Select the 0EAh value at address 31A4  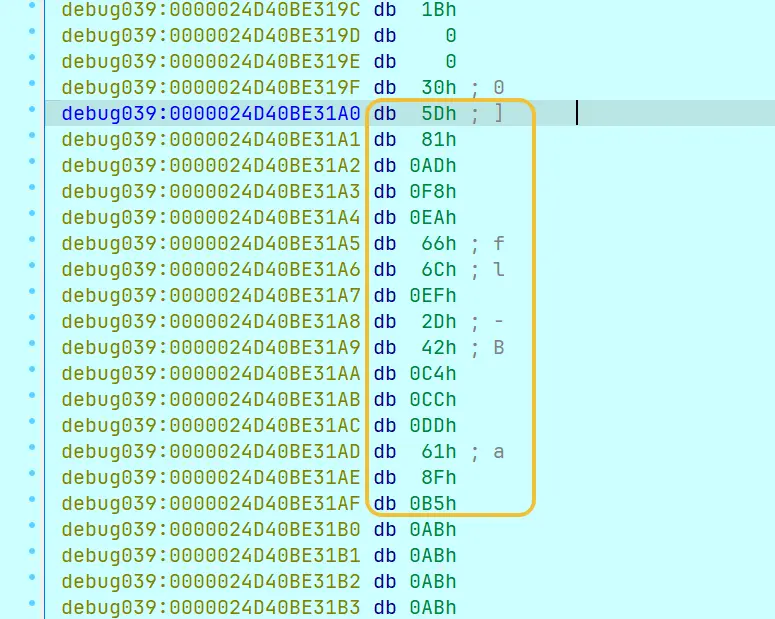pyautogui.click(x=433, y=218)
